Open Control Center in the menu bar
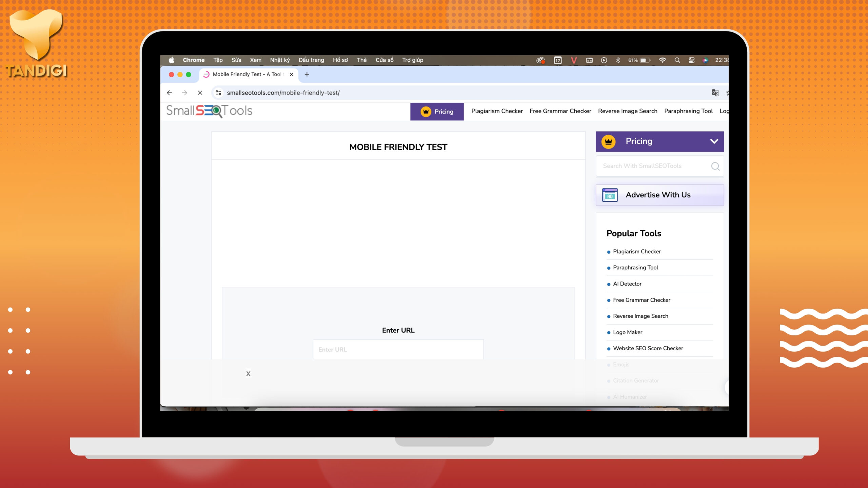This screenshot has width=868, height=488. 691,60
